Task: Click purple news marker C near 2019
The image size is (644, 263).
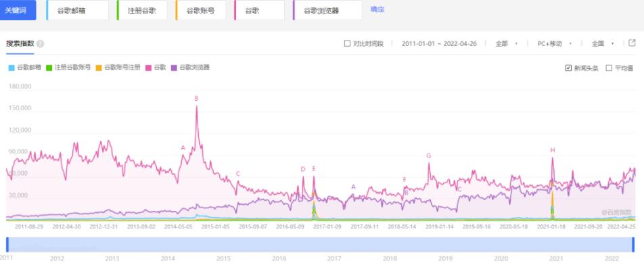Action: pyautogui.click(x=459, y=189)
